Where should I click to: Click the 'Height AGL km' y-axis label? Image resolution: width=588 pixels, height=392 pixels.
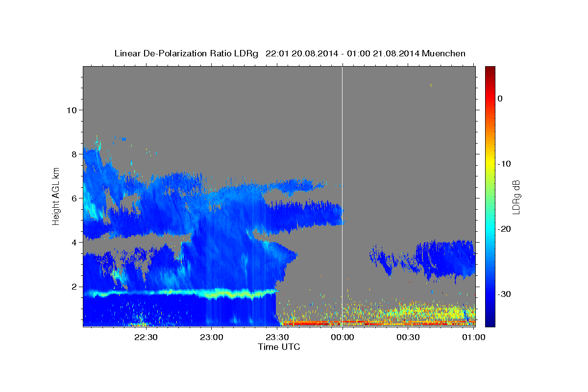[56, 196]
